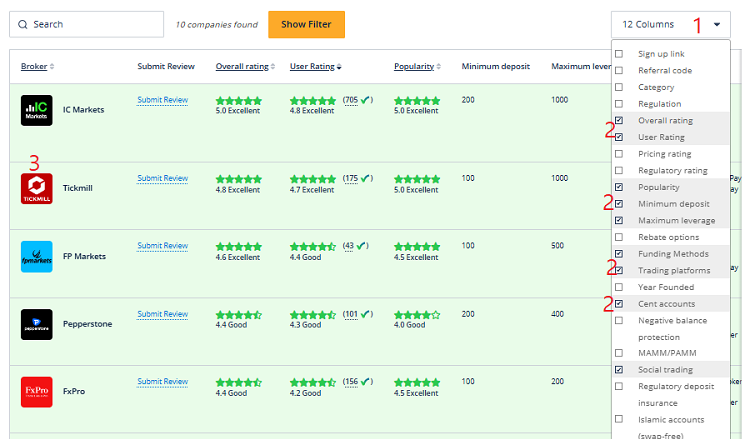This screenshot has width=750, height=439.
Task: Uncheck the Maximum leverage column
Action: coord(619,220)
